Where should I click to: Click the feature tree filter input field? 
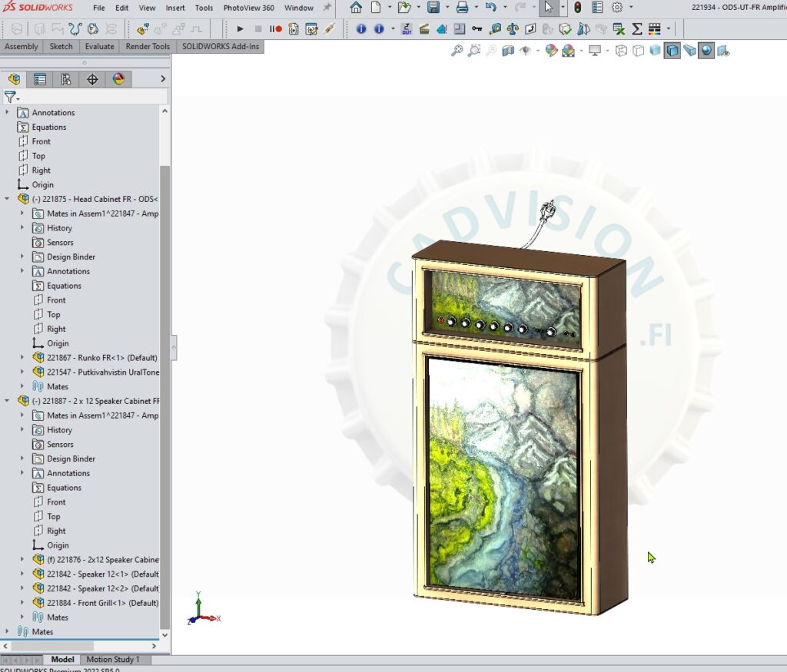(x=92, y=97)
